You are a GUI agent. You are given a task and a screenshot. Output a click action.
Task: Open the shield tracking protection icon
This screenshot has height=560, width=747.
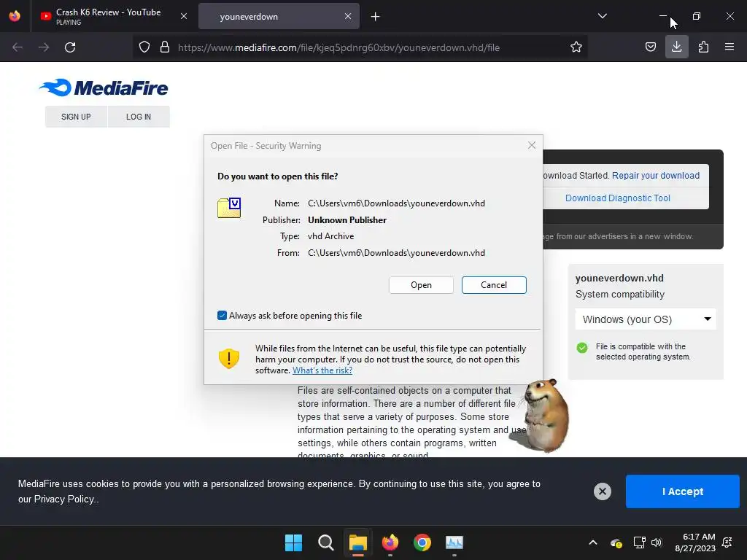point(144,47)
